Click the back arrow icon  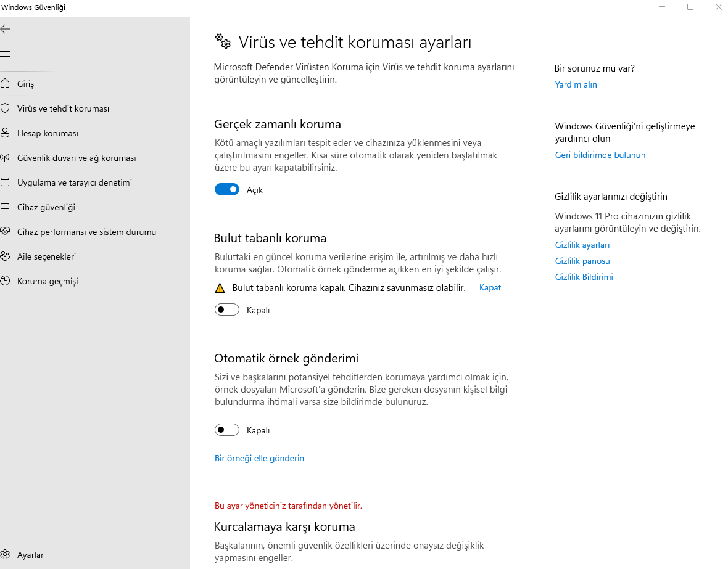(x=6, y=29)
